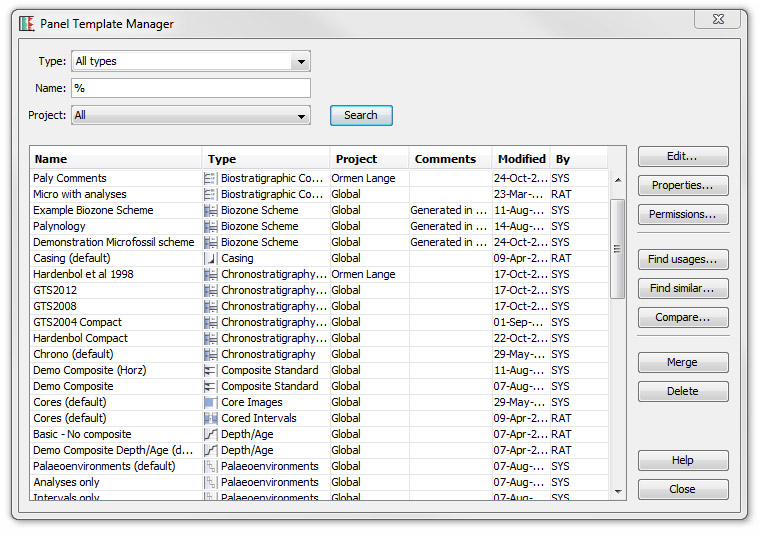Open the Project dropdown showing All
Screen dimensions: 759x534
click(x=191, y=115)
